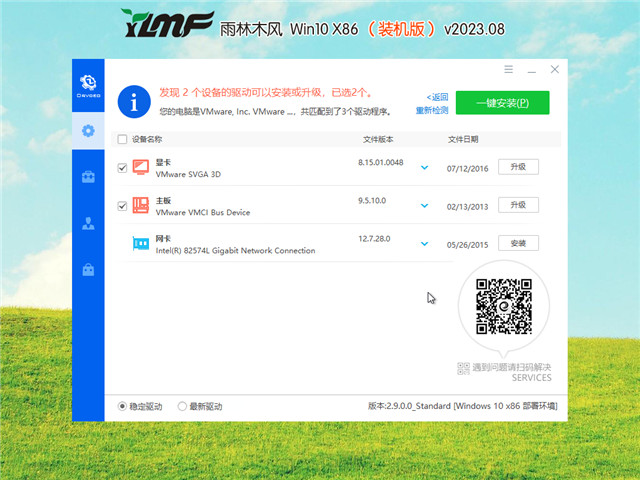Viewport: 640px width, 480px height.
Task: Click Intel(R) 82574L Gigabit Network Connection text
Action: tap(236, 251)
